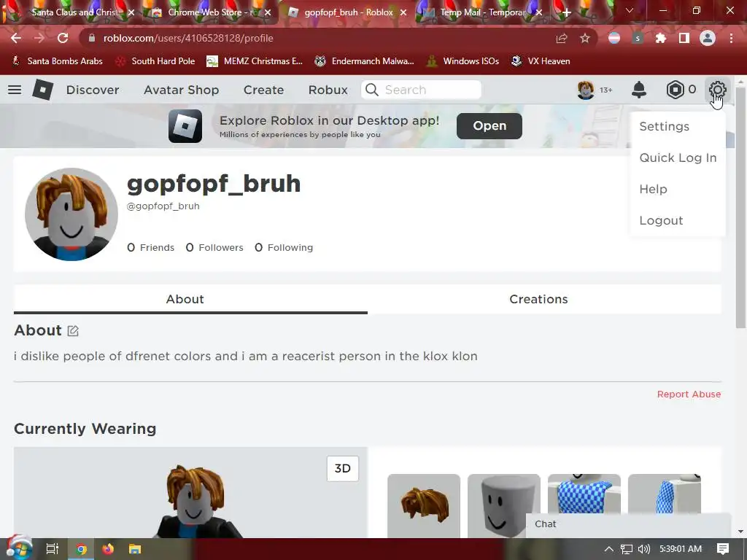747x560 pixels.
Task: Open File Explorer from the taskbar
Action: click(135, 549)
